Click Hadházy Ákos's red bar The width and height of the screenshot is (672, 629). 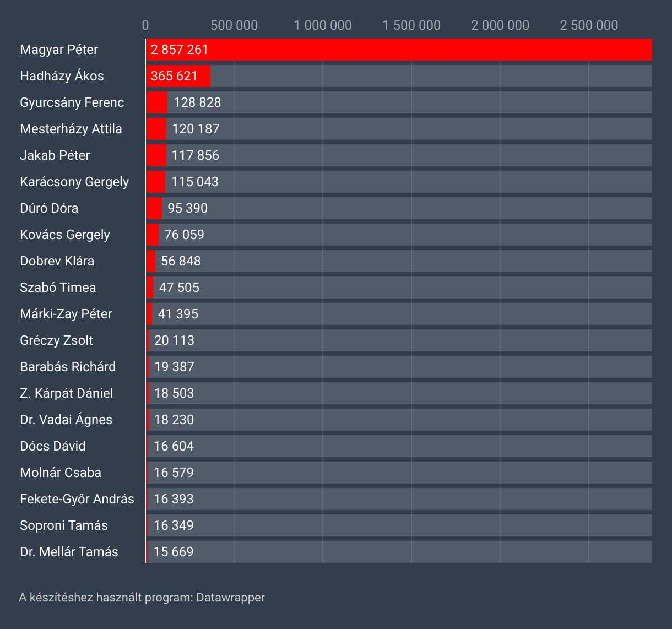point(178,76)
